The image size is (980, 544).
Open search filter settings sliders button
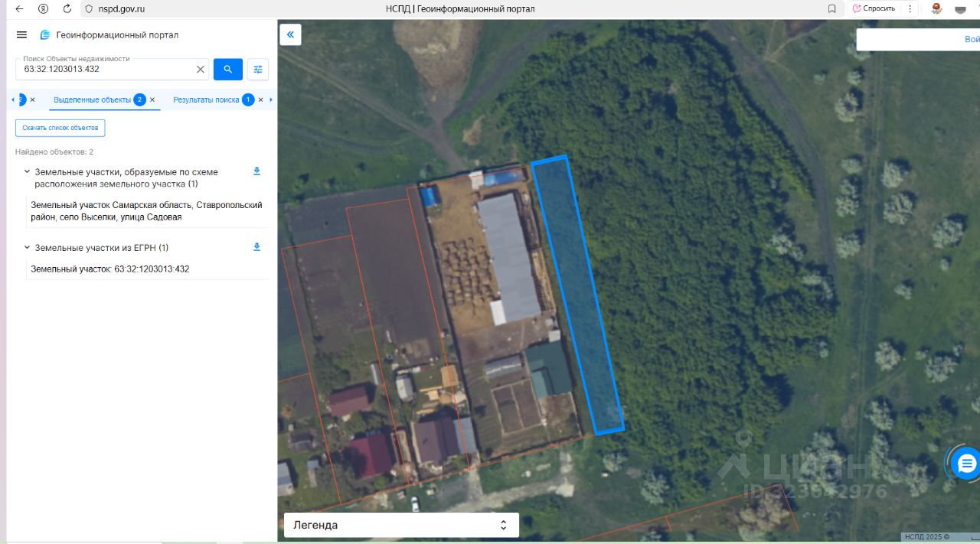[x=258, y=69]
